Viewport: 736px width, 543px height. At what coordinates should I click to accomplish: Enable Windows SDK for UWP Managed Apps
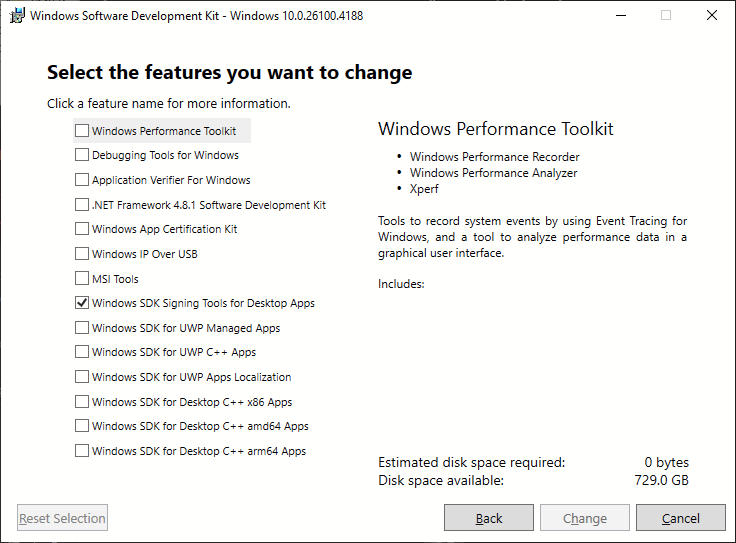(x=82, y=327)
